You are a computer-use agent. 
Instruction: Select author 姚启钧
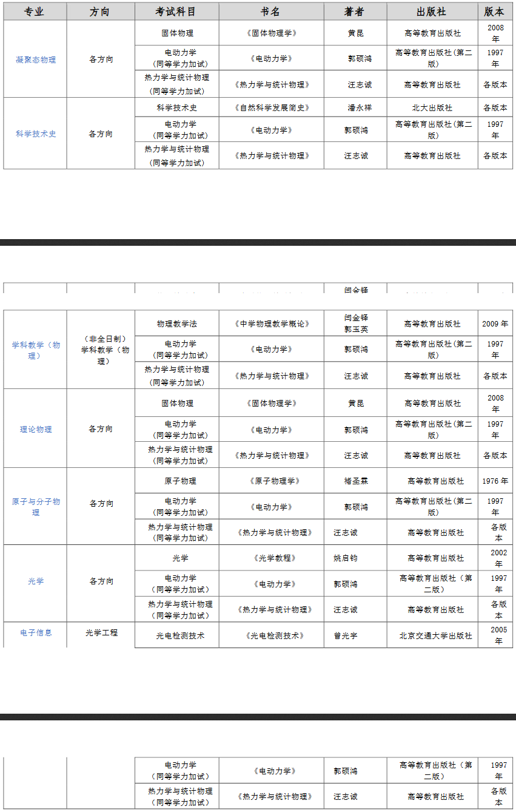click(x=346, y=558)
